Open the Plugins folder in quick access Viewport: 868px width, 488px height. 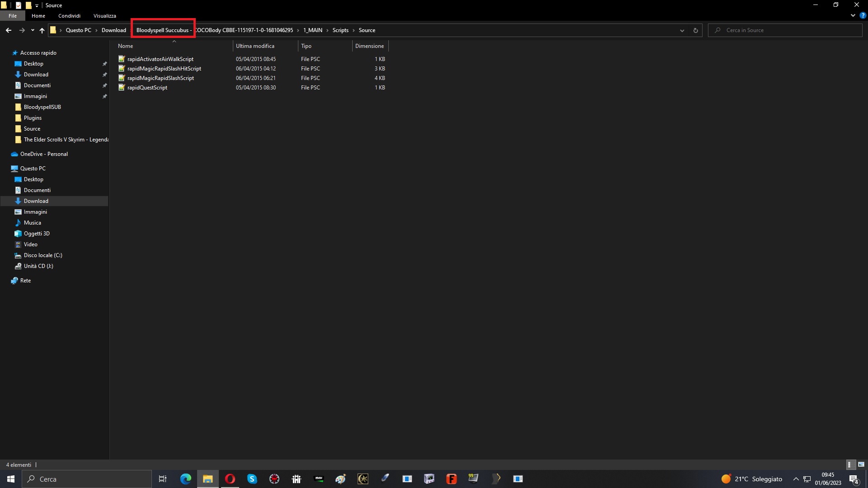click(33, 118)
